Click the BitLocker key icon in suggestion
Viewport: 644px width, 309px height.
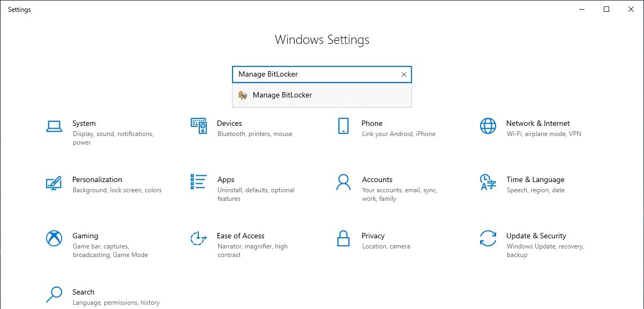[x=243, y=95]
